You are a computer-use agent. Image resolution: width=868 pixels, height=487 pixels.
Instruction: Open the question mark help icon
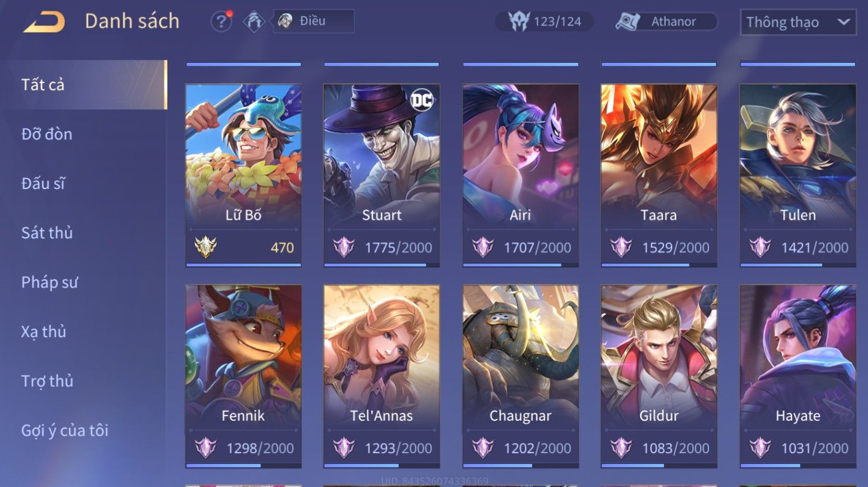pos(221,21)
